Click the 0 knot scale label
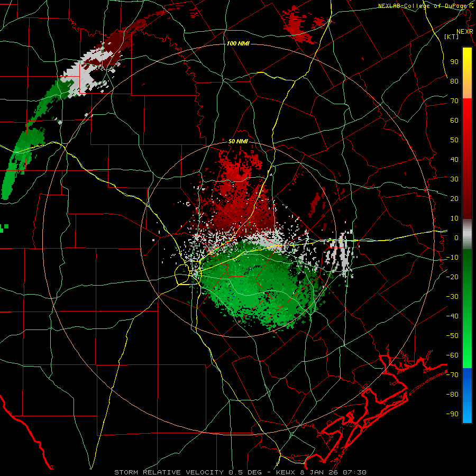 pos(456,237)
